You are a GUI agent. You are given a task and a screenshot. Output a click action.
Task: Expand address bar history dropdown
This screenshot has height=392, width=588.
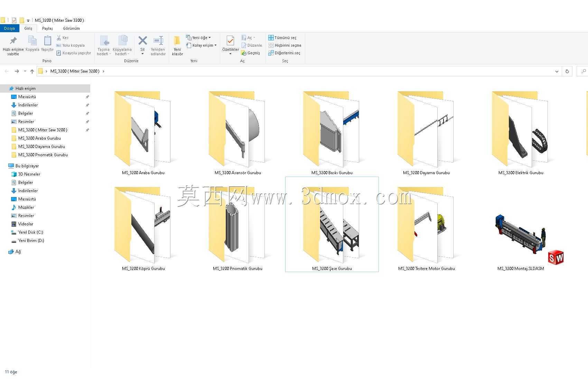[557, 71]
